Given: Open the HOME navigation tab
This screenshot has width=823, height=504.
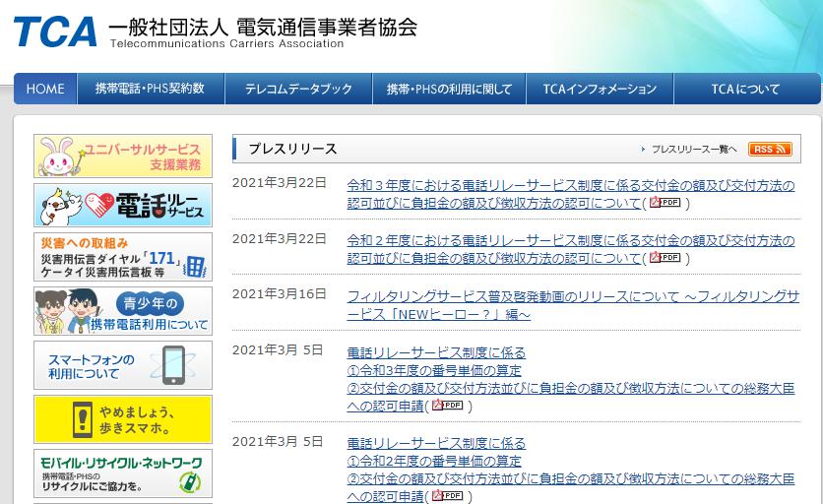Looking at the screenshot, I should coord(45,89).
